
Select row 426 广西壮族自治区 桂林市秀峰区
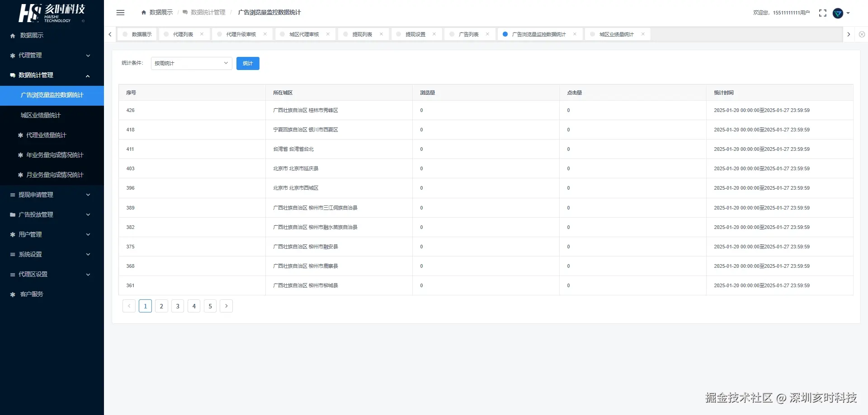pyautogui.click(x=486, y=110)
